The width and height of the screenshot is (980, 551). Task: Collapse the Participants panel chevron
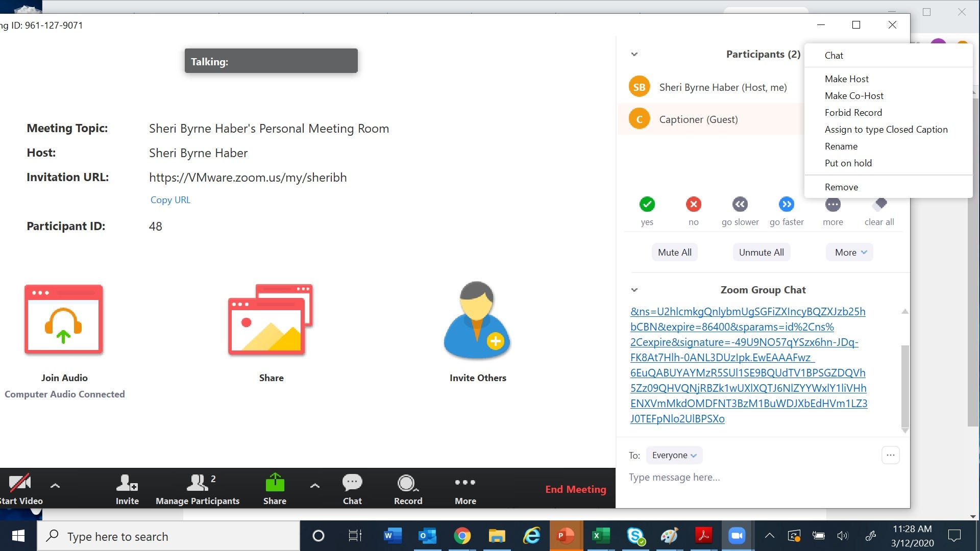point(634,54)
